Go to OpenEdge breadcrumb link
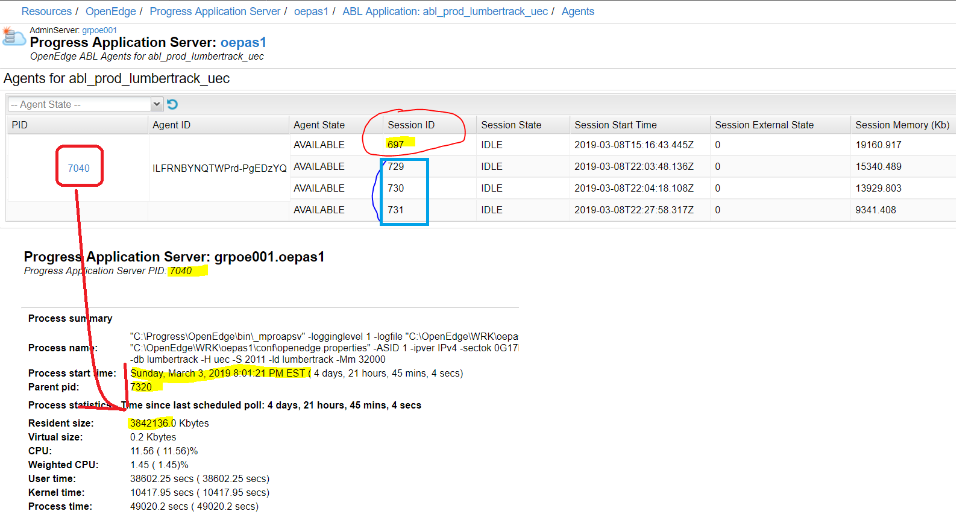The height and width of the screenshot is (523, 980). click(x=111, y=11)
